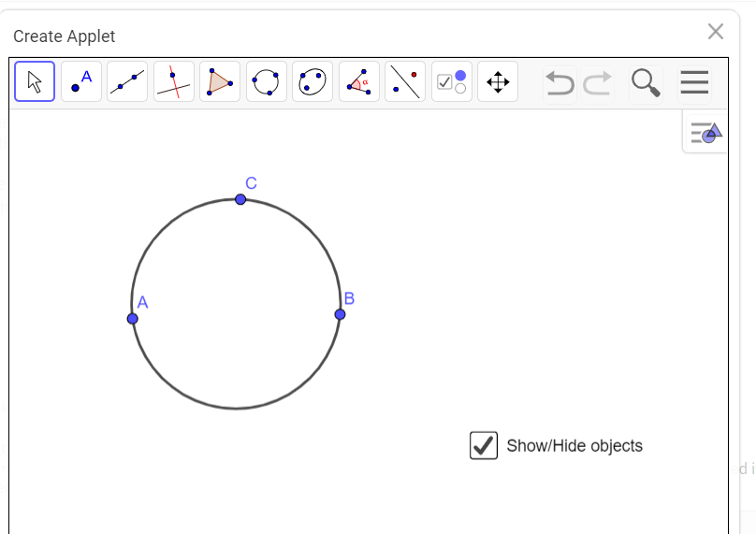Redo the undone action
Screen dimensions: 756x534
(x=598, y=83)
